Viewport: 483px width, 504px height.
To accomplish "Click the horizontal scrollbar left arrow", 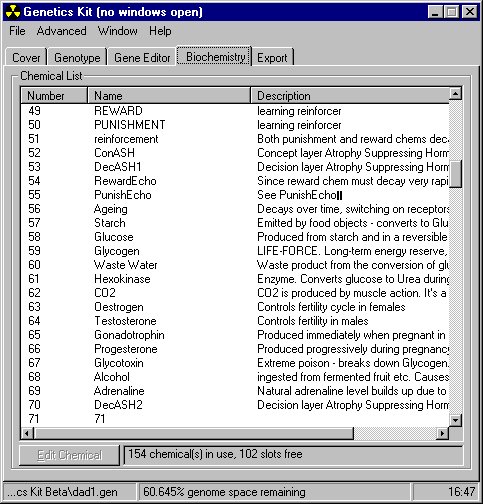I will [27, 433].
